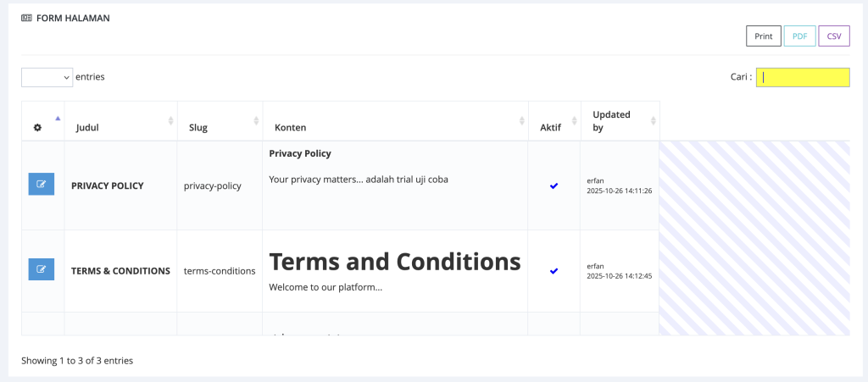Toggle Aktif checkmark for Privacy Policy
This screenshot has width=868, height=382.
click(x=554, y=185)
